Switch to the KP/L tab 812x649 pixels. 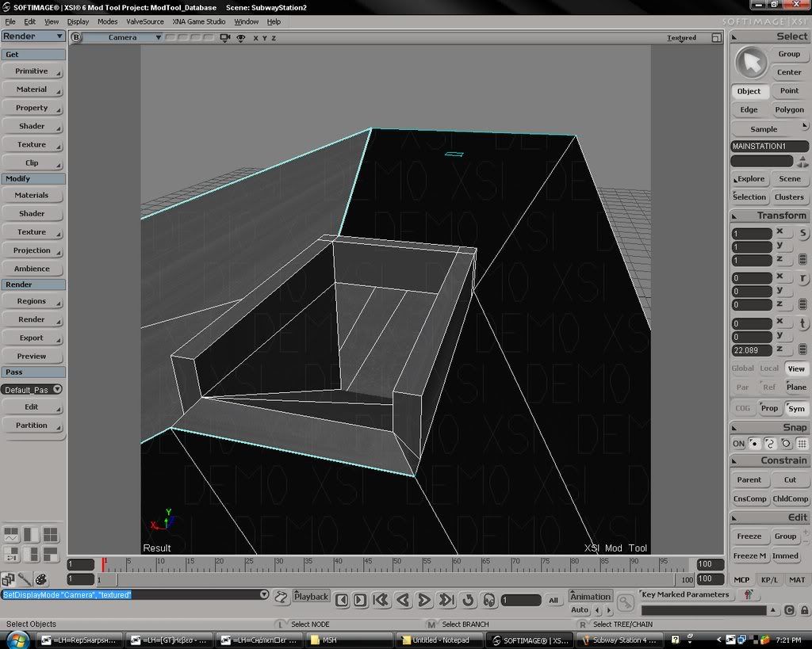(769, 579)
